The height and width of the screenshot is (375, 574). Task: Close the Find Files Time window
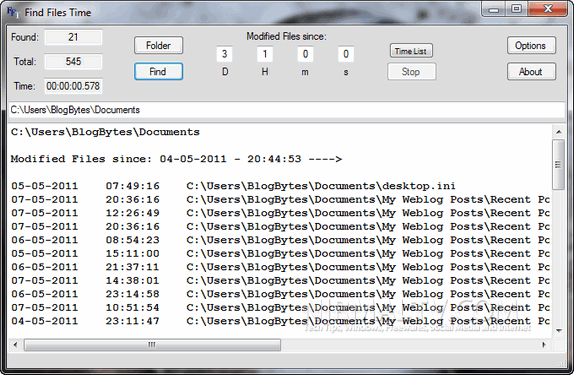548,9
